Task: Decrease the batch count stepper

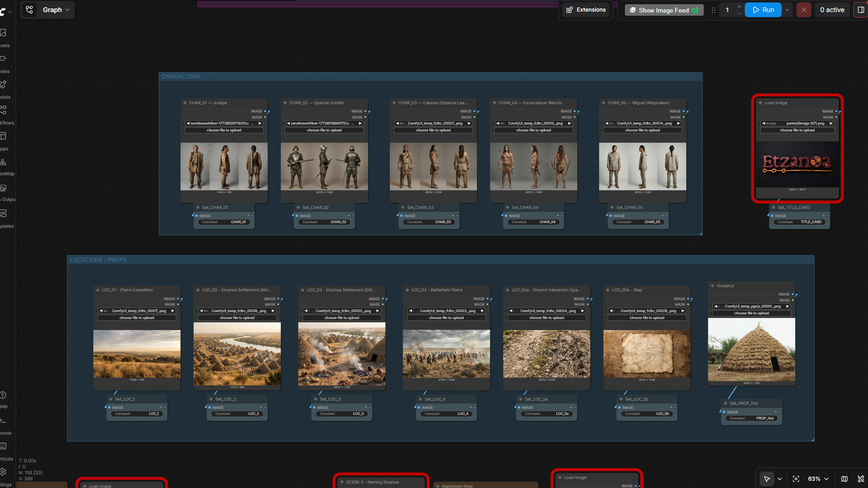Action: click(739, 13)
